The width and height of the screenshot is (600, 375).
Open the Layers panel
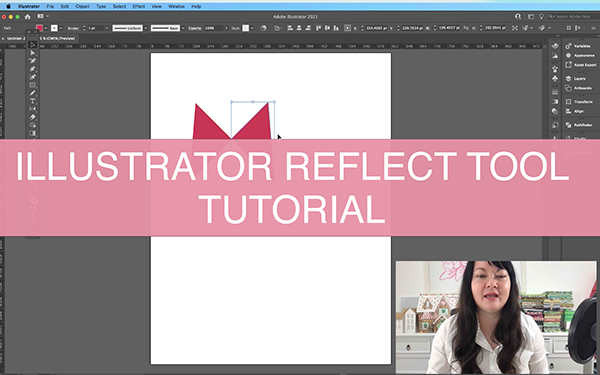576,78
